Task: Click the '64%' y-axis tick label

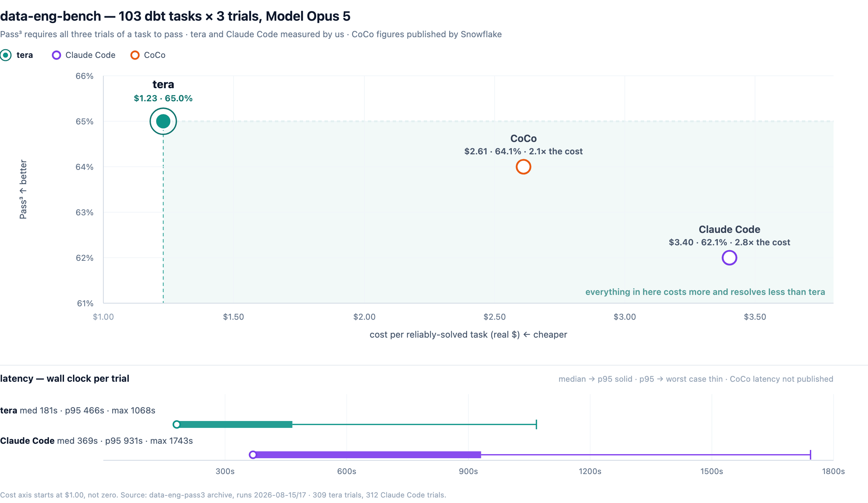Action: [85, 167]
